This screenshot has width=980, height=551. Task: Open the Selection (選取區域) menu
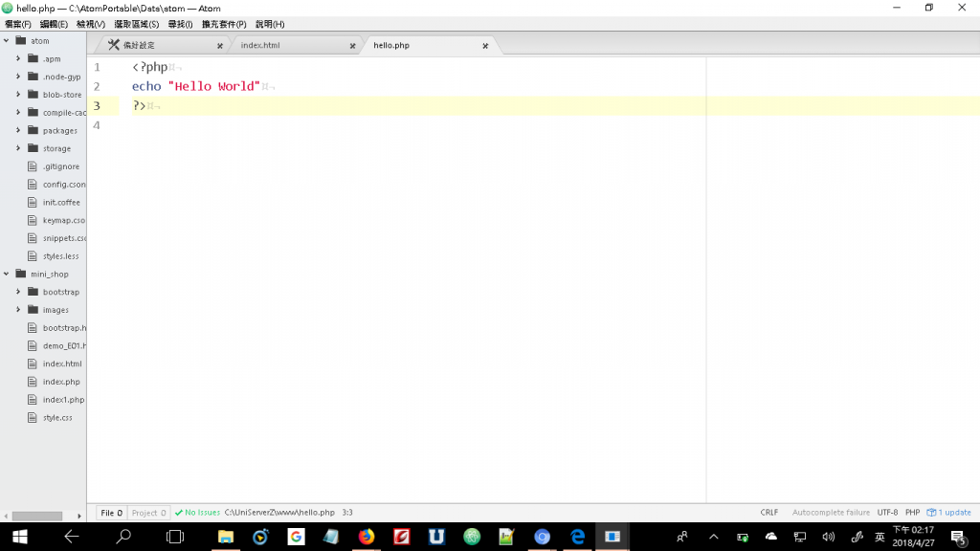(x=136, y=24)
